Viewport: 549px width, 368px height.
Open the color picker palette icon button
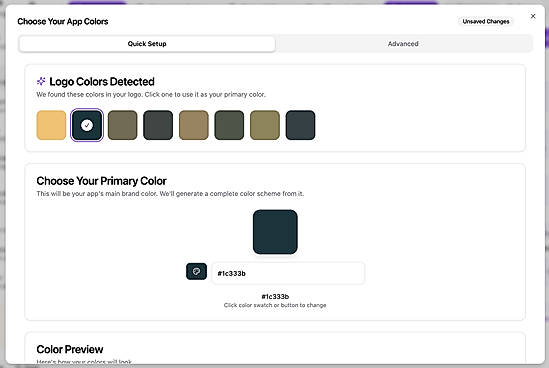[196, 271]
